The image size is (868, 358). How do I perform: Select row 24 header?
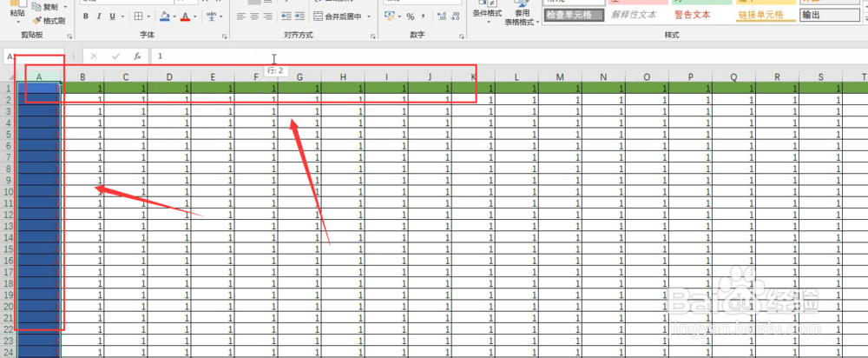(x=9, y=352)
